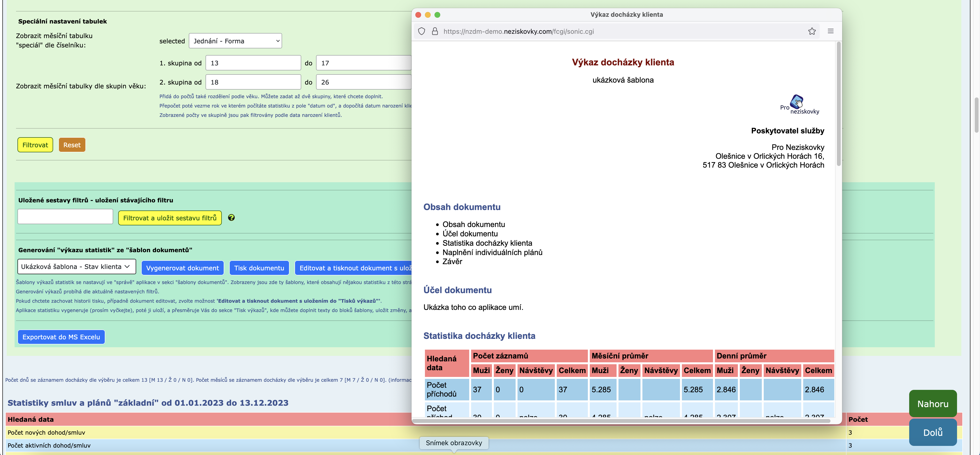Screen dimensions: 980x455
Task: Click Tisk dokumentu button
Action: point(259,268)
